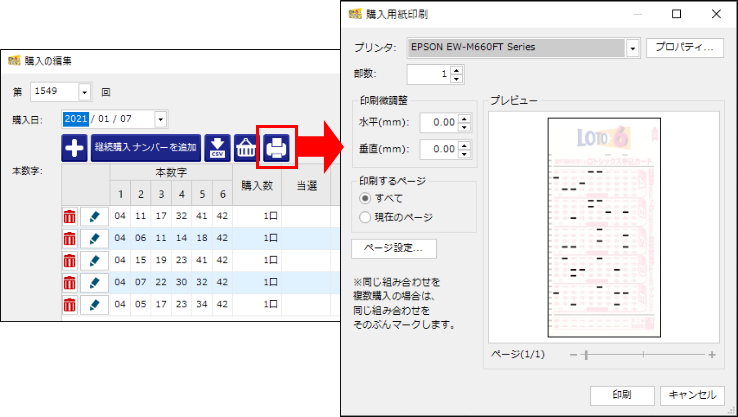Click the shopping basket icon

246,148
